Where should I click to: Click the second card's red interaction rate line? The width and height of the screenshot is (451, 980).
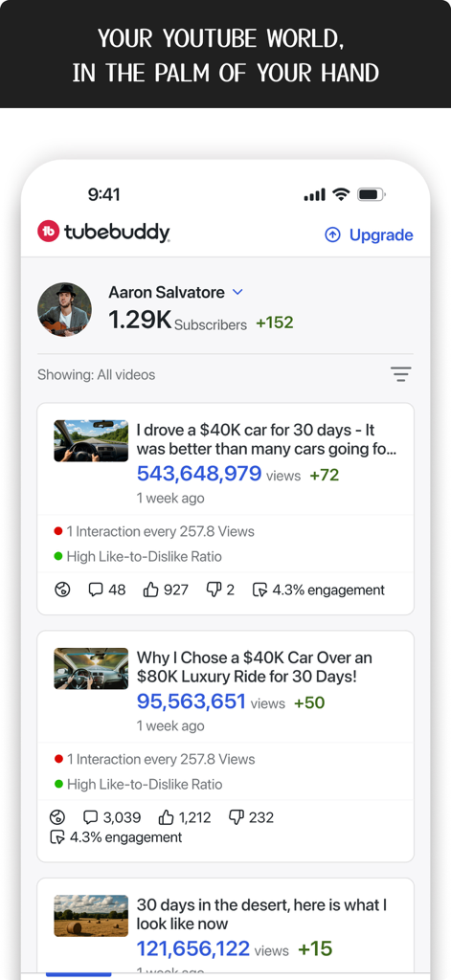pyautogui.click(x=154, y=759)
